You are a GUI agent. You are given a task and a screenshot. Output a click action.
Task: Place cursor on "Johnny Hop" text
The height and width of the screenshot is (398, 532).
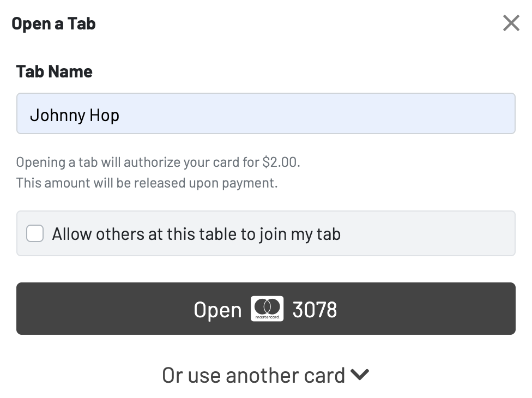75,115
